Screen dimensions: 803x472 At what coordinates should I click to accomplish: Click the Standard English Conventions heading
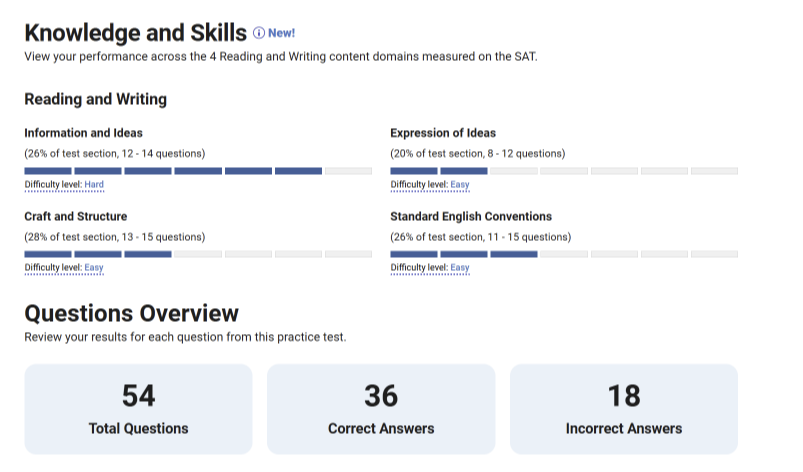[471, 216]
